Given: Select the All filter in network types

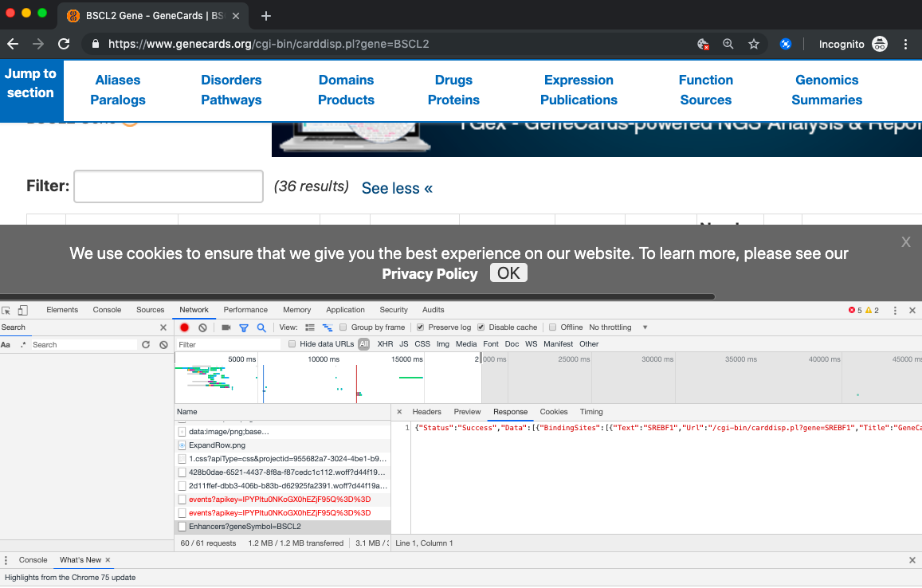Looking at the screenshot, I should click(364, 344).
